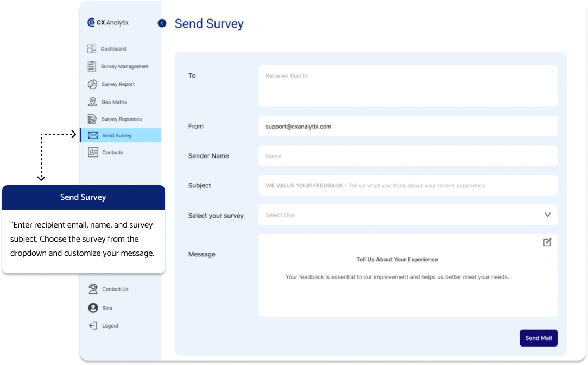Click the Send Survey envelope icon
This screenshot has height=365, width=588.
[x=93, y=135]
